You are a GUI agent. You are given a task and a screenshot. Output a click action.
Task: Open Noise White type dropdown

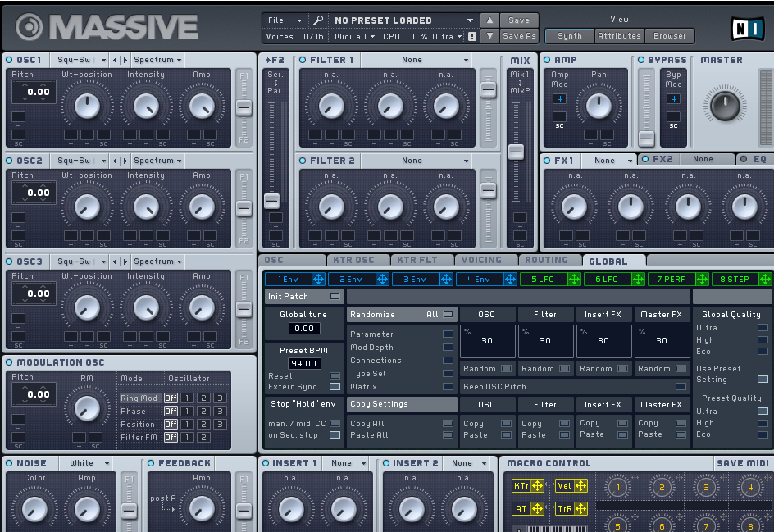coord(85,463)
